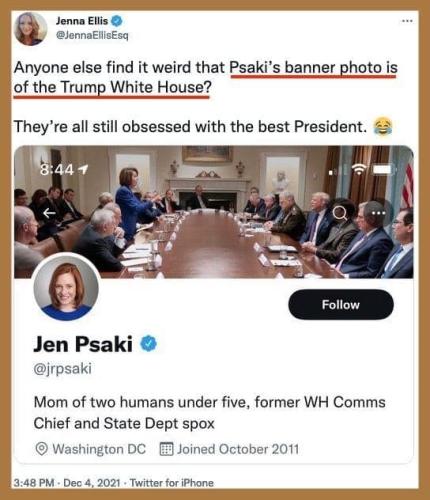The image size is (430, 500).
Task: Open the tweet's three-dot more options menu
Action: [x=407, y=21]
